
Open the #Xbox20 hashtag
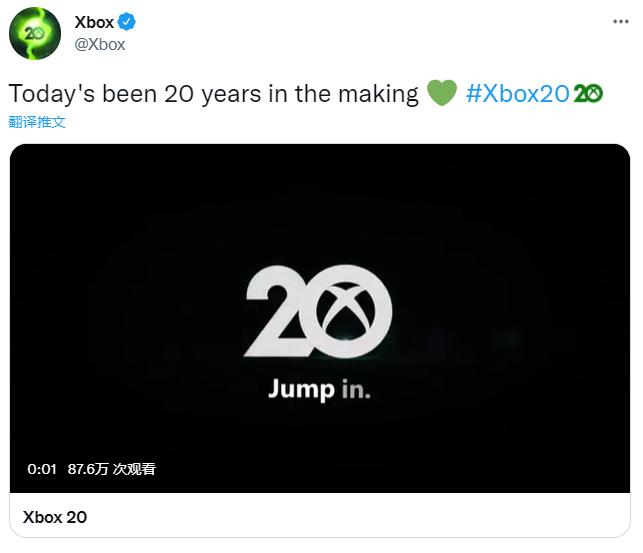coord(517,94)
